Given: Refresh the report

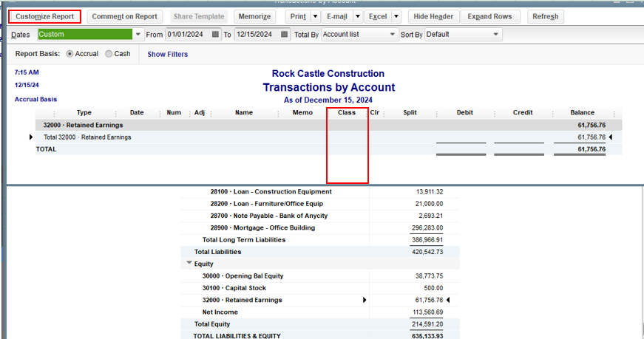Looking at the screenshot, I should [x=546, y=16].
